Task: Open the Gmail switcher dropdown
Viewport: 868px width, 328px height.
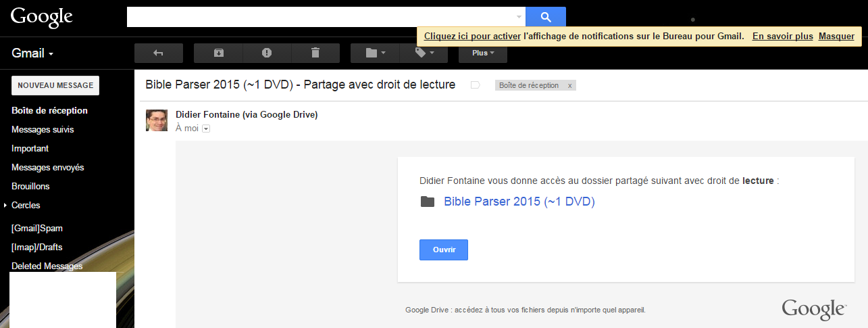Action: click(32, 53)
